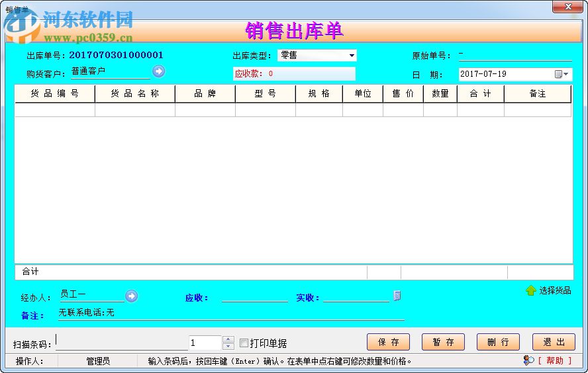Viewport: 588px width, 373px height.
Task: Click the 货品名称 column header
Action: pos(135,94)
